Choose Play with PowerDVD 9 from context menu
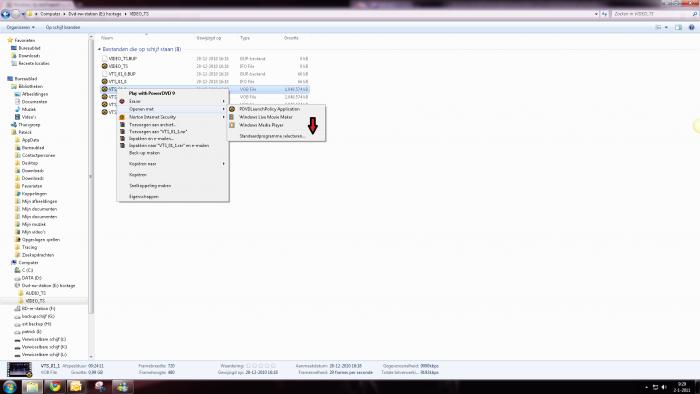The width and height of the screenshot is (700, 394). [152, 93]
